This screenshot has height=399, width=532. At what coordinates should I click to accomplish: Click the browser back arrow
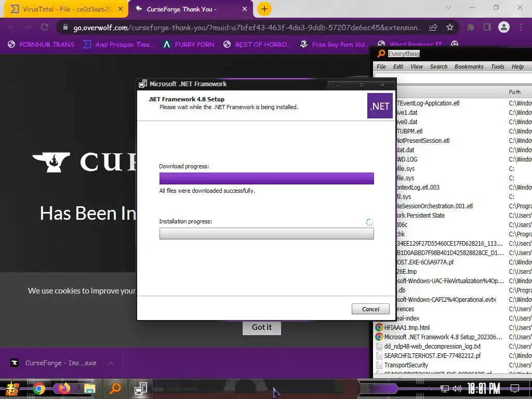11,28
